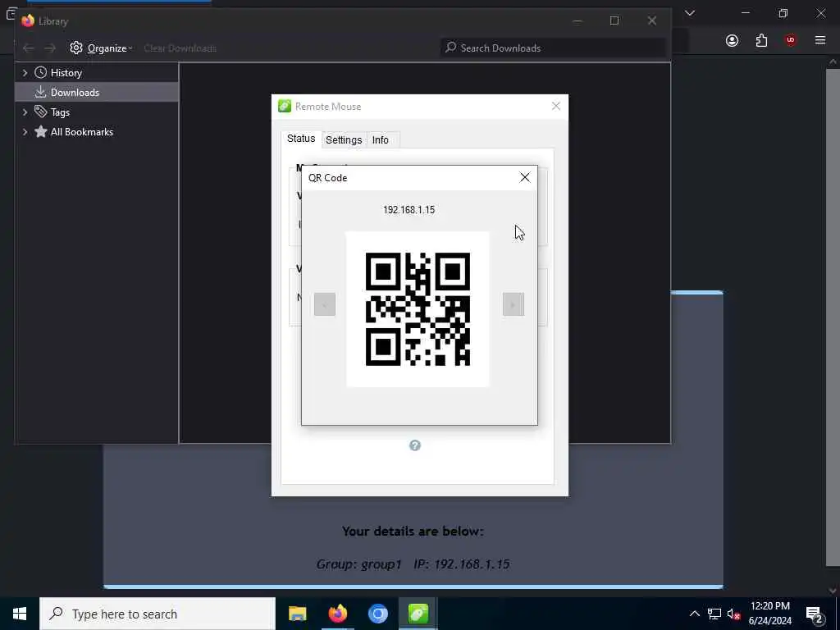The width and height of the screenshot is (840, 630).
Task: Expand the Tags tree item in Library
Action: pos(25,112)
